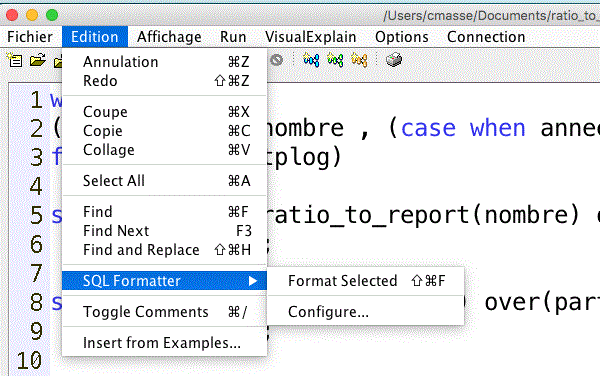Screen dimensions: 600x376
Task: Click the orange Visual Explain diagram icon
Action: pos(359,60)
